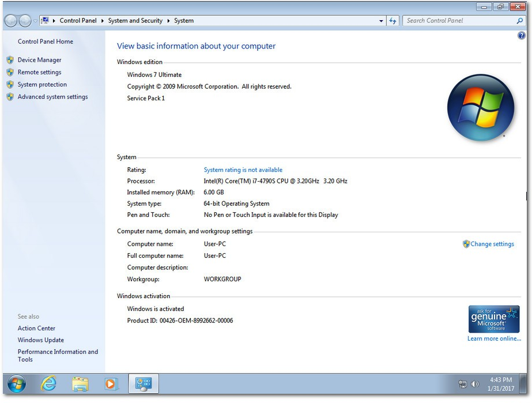Click the System rating is not available link
The image size is (532, 403).
[243, 170]
